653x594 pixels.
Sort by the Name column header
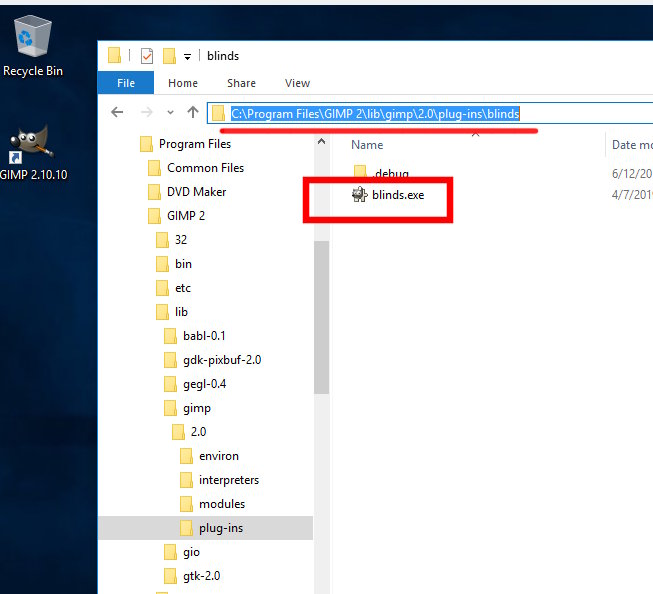367,145
